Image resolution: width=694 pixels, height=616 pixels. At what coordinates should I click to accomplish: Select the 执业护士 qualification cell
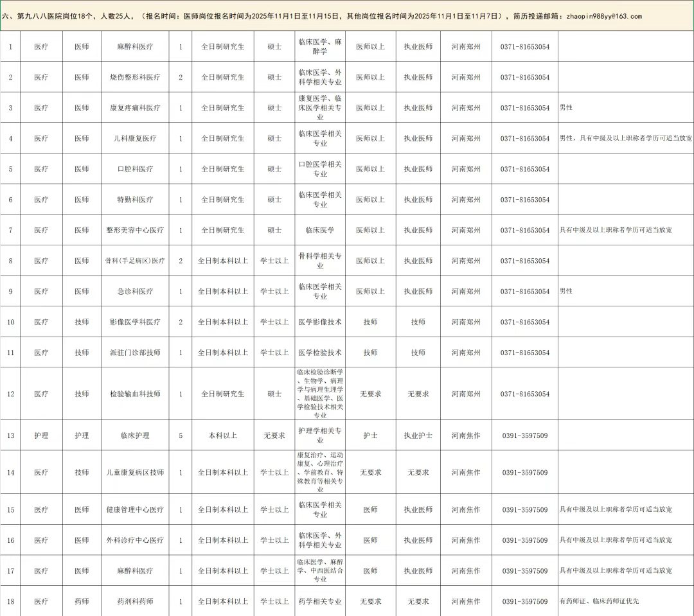418,436
